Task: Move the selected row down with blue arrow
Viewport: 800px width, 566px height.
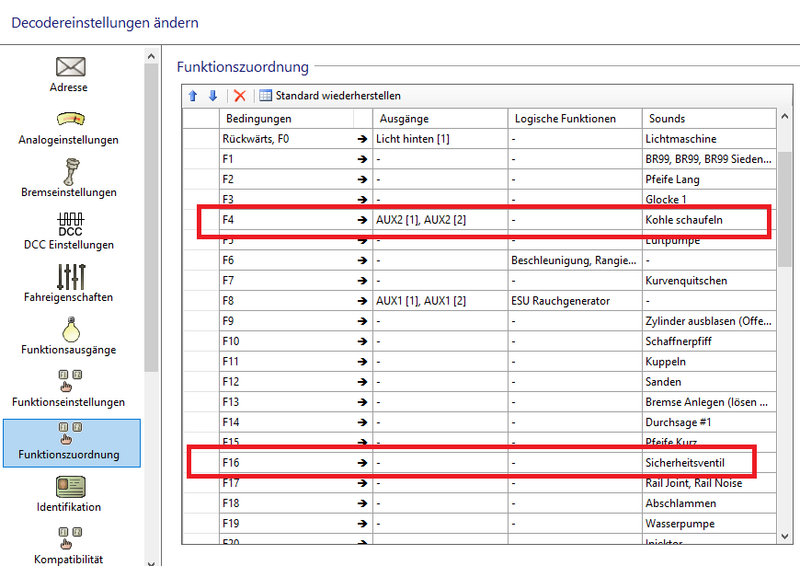Action: [213, 95]
